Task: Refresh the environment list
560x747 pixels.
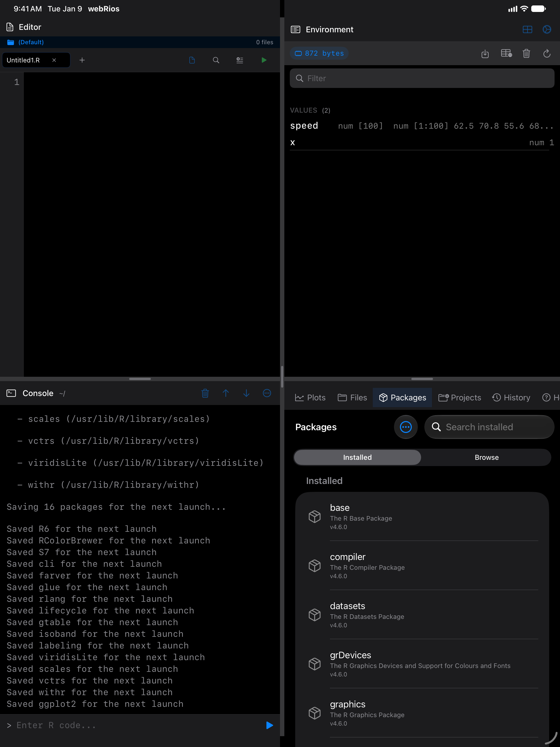Action: point(547,53)
